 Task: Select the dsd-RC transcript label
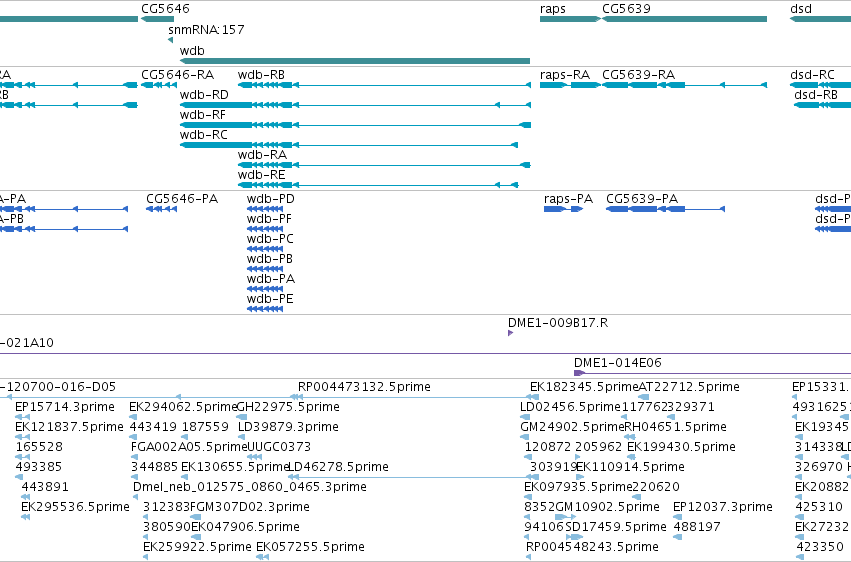(x=812, y=75)
